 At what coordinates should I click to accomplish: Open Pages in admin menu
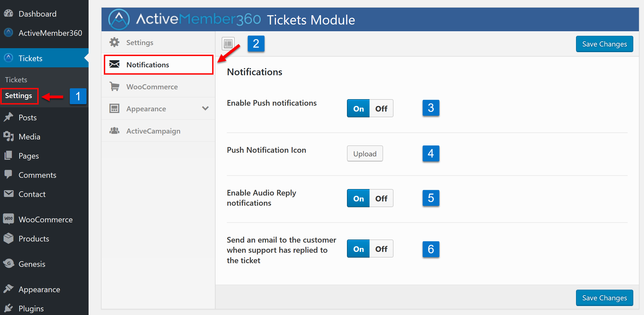point(44,156)
